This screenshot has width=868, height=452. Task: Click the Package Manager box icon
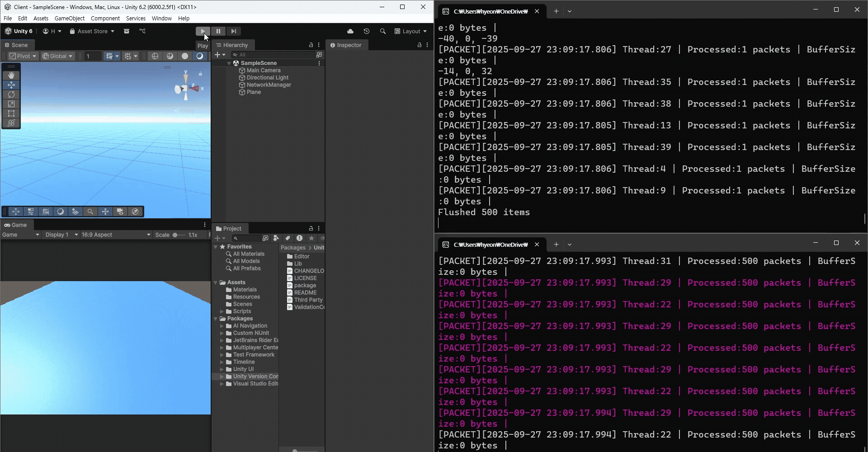pos(127,31)
